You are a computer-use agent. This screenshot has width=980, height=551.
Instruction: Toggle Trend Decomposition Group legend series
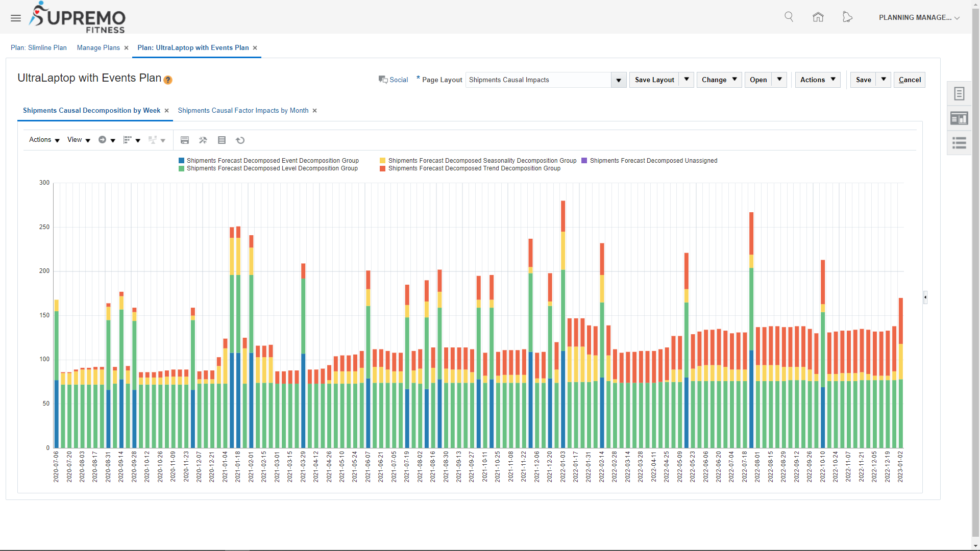pos(474,168)
